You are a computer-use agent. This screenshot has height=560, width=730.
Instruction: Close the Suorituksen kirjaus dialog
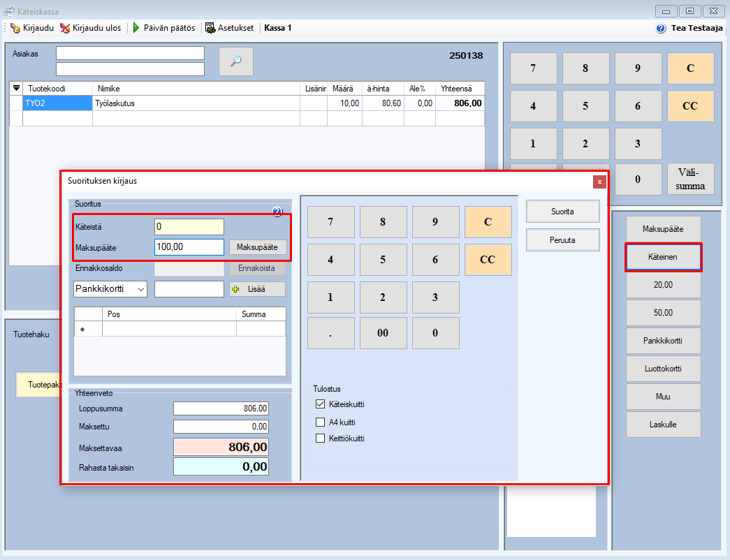599,182
